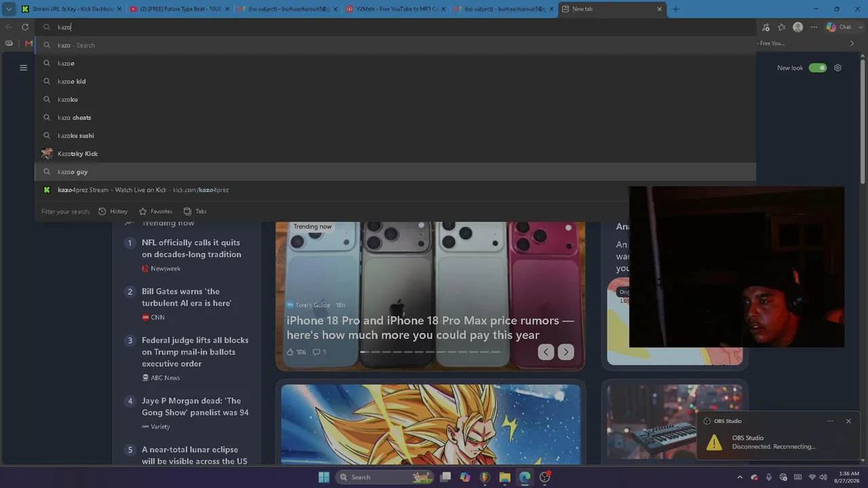868x488 pixels.
Task: Open the page hamburger menu icon
Action: click(x=23, y=68)
